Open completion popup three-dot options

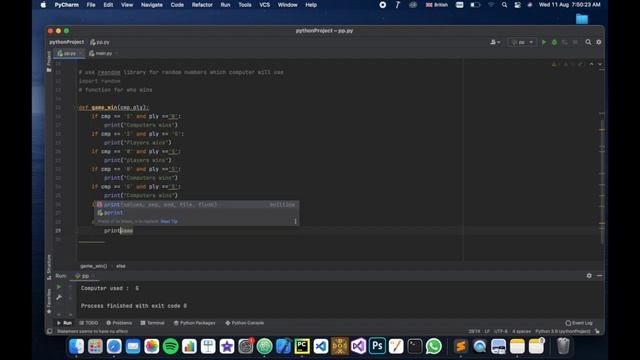pyautogui.click(x=295, y=221)
